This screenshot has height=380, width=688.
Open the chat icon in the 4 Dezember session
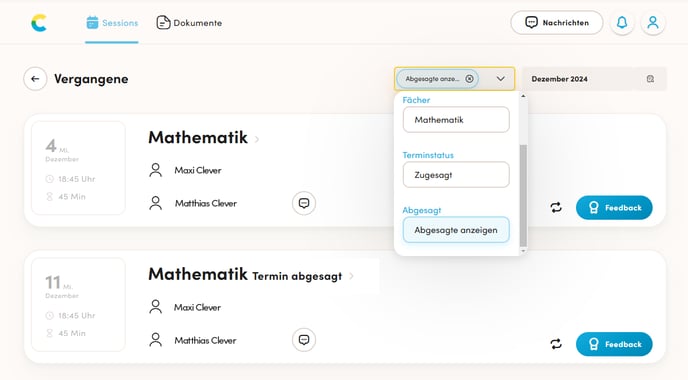(304, 203)
